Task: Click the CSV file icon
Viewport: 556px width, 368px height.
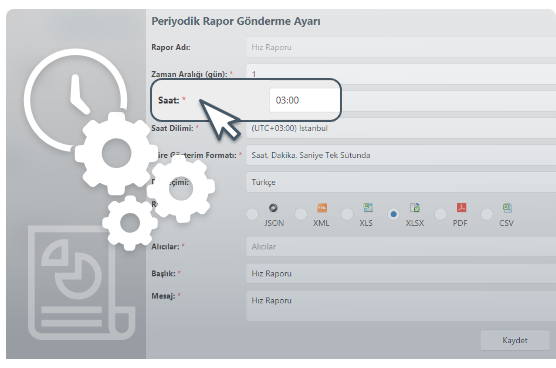Action: (x=507, y=208)
